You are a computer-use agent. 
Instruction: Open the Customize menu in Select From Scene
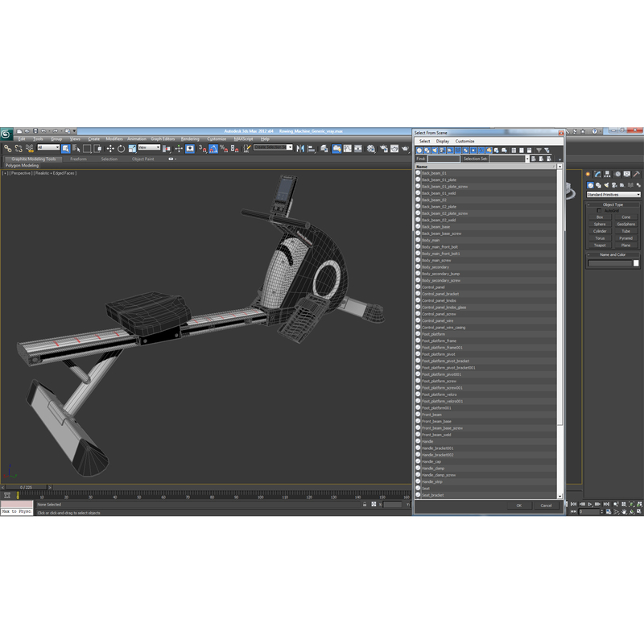tap(464, 141)
